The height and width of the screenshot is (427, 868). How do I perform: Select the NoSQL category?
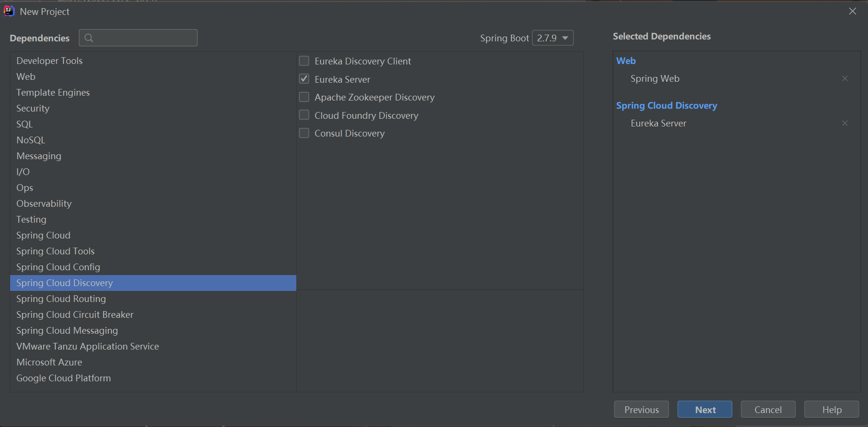coord(31,140)
